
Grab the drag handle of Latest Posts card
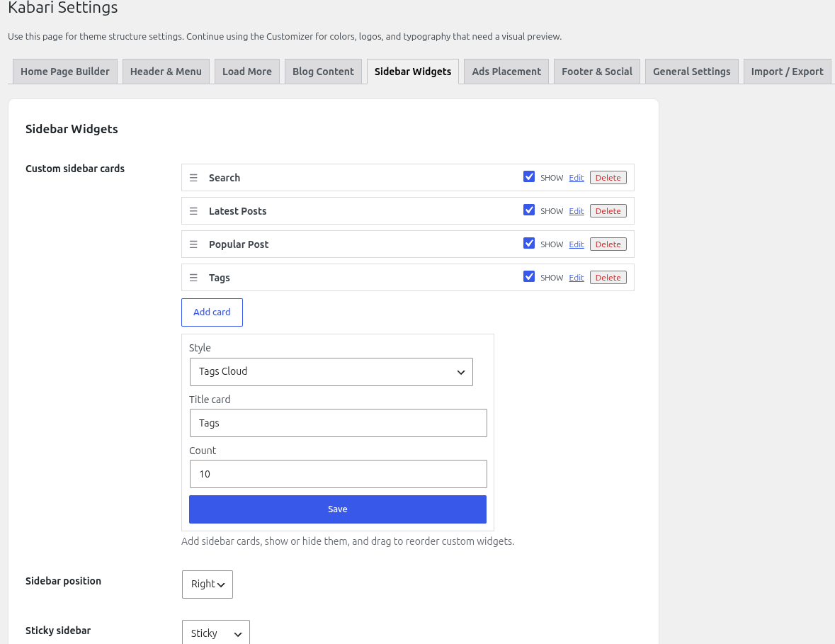pos(193,211)
